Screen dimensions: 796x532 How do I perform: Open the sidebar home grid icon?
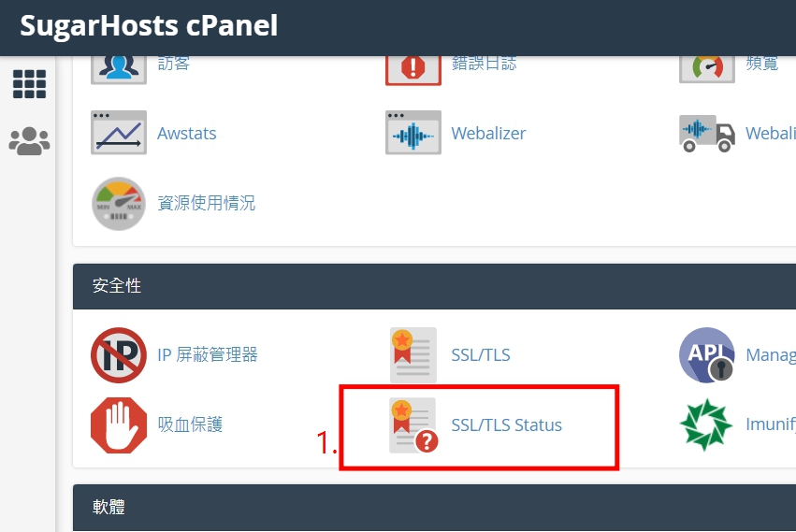29,84
